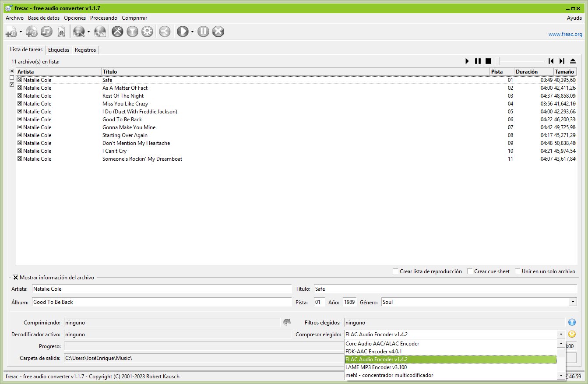Open the Género dropdown arrow

click(x=573, y=302)
